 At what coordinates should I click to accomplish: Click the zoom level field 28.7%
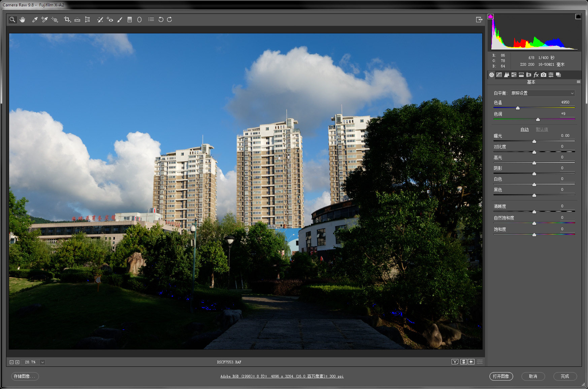(x=30, y=362)
